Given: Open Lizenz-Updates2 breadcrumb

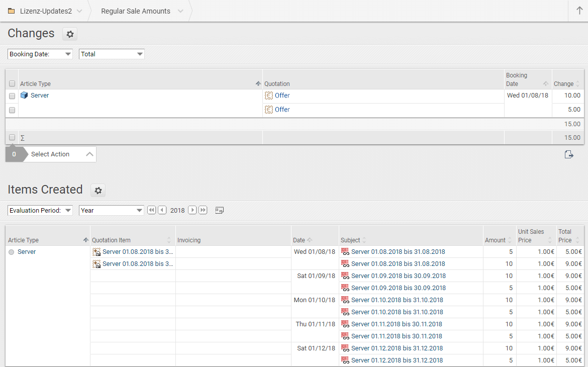Looking at the screenshot, I should click(x=46, y=11).
